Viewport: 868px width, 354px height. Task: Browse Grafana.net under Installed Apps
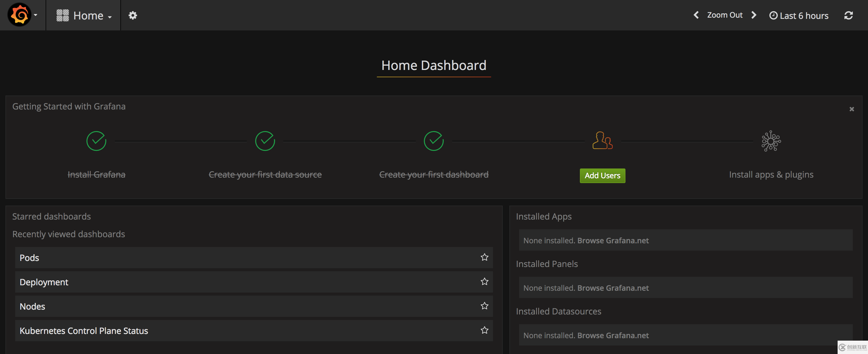613,240
